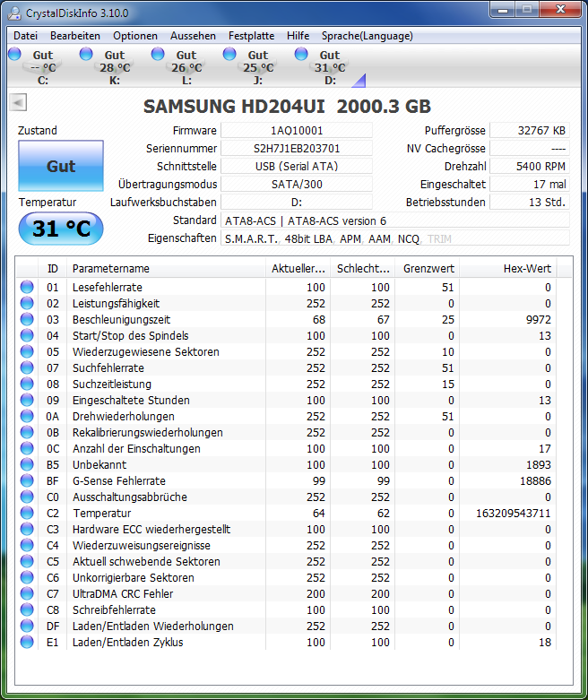Click status orb of Beschleunigungszeit row

tap(27, 319)
